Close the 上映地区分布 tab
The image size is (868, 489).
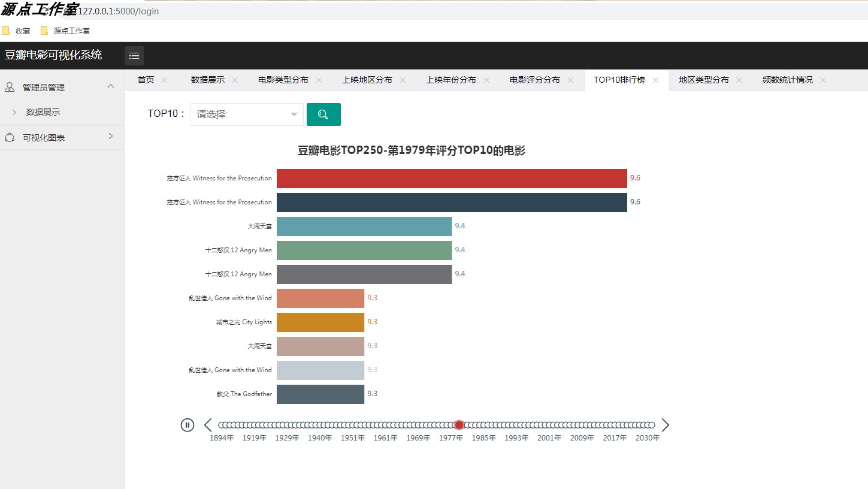click(403, 80)
